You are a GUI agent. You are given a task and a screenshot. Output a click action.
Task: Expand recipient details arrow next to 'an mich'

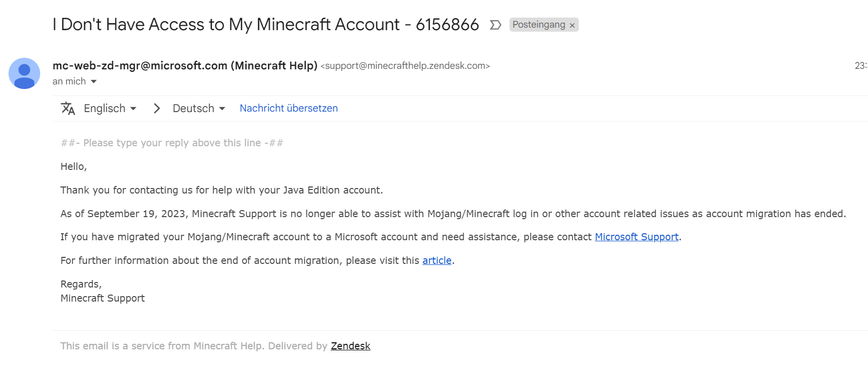pos(93,81)
